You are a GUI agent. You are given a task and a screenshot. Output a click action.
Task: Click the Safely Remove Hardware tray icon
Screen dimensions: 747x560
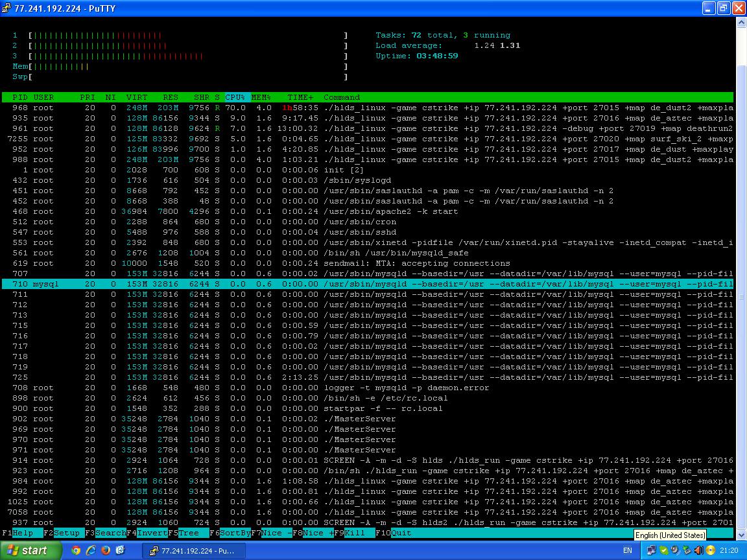pos(687,550)
